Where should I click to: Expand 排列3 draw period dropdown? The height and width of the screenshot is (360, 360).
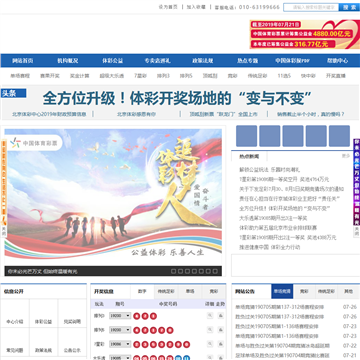120,315
